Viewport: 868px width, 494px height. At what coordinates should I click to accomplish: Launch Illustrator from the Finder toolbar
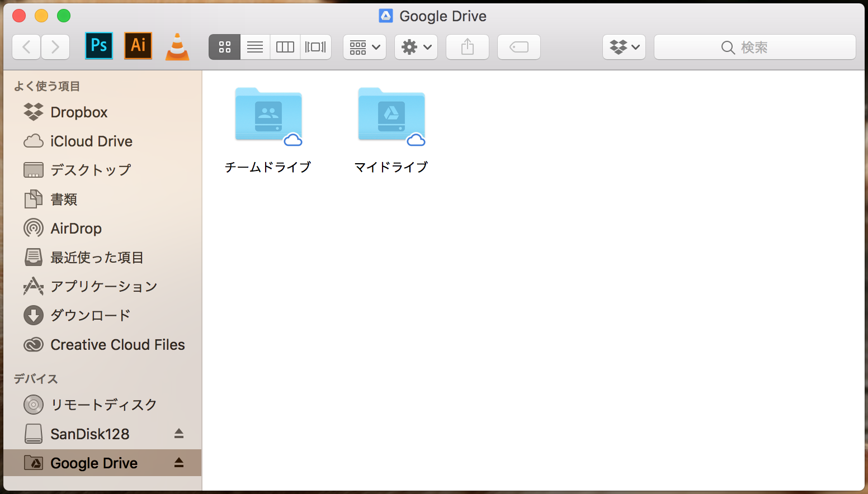point(138,46)
